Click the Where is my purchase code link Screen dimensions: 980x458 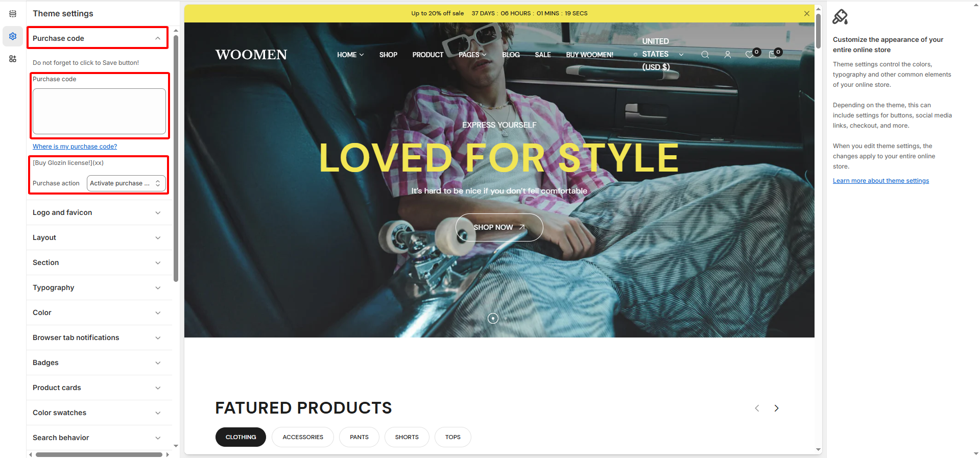(x=75, y=147)
